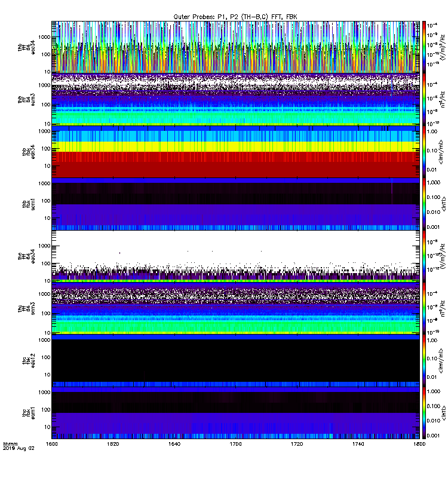The image size is (448, 478).
Task: Click the color bar beside thc edc12 panel
Action: click(x=424, y=360)
